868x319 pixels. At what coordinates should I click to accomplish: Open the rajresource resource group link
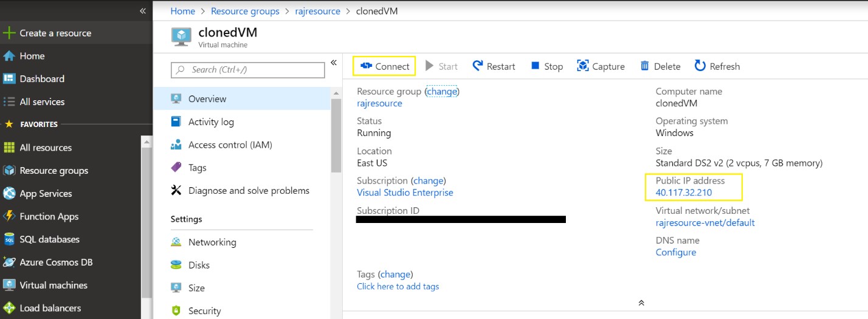379,103
